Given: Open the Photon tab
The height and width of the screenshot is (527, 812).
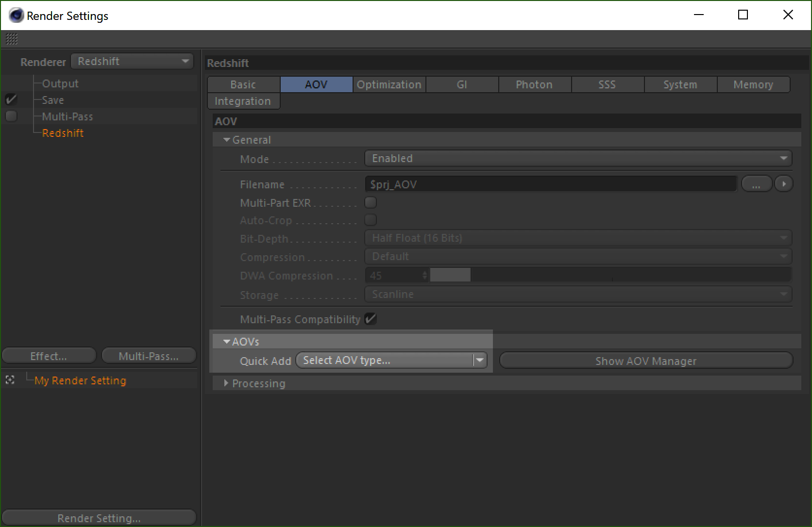Looking at the screenshot, I should (x=535, y=84).
